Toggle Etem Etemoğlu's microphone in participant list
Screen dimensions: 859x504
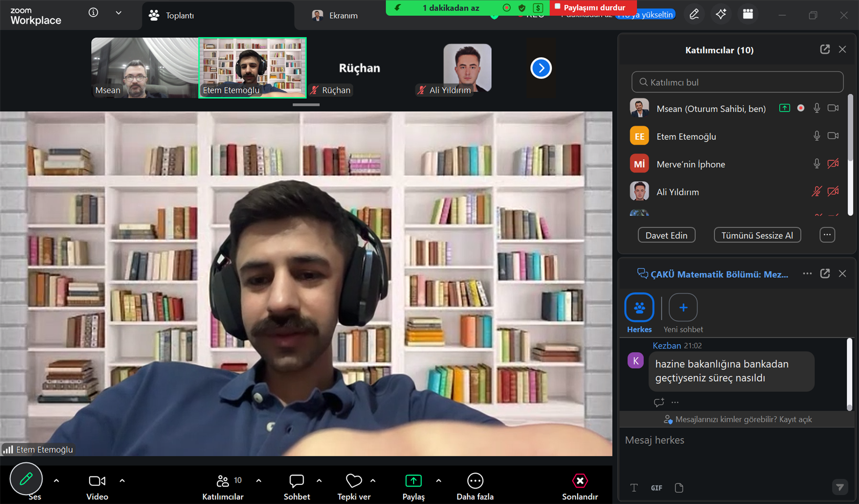[x=817, y=136]
